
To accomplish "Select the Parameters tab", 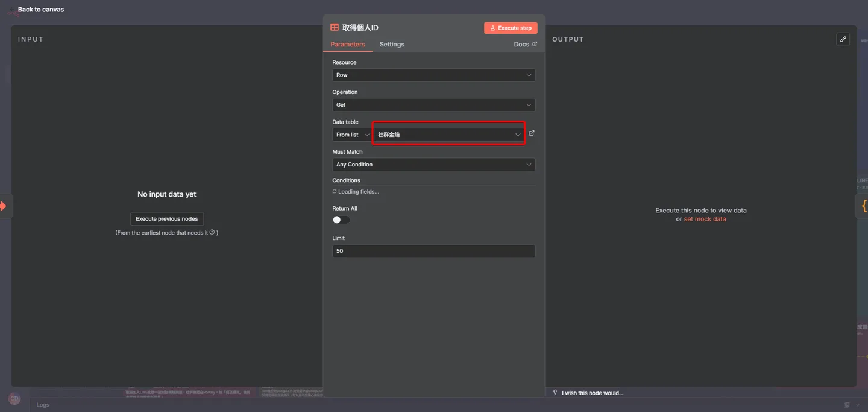I will click(348, 45).
